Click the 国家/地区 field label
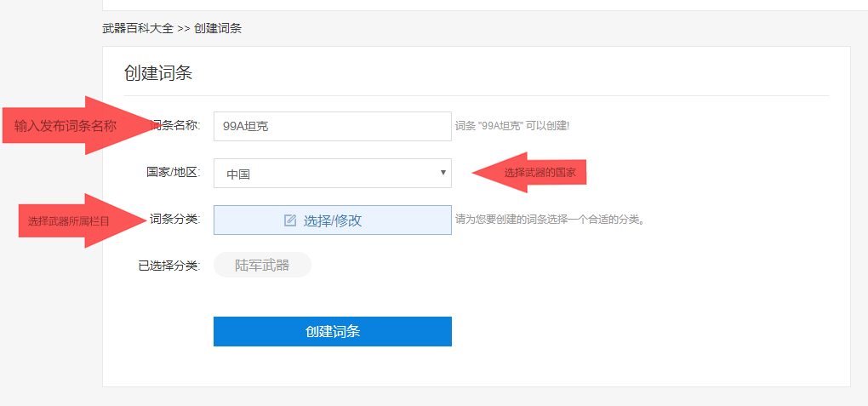This screenshot has width=868, height=406. coord(172,173)
